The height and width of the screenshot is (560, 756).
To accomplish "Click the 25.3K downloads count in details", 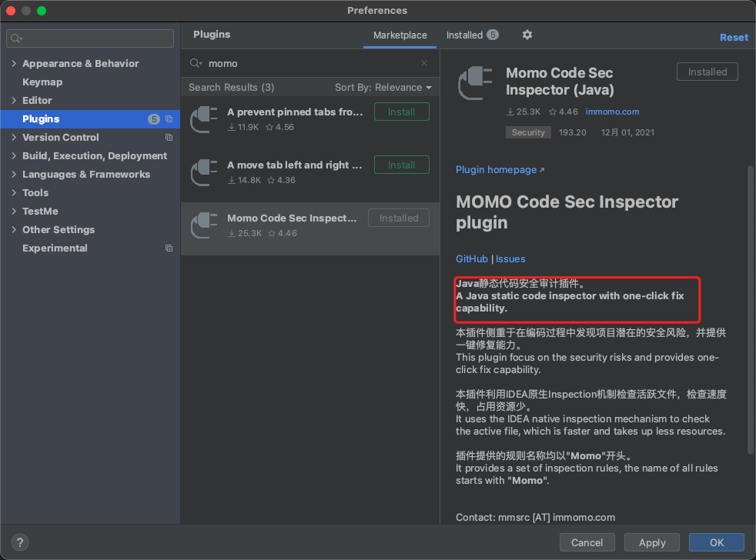I will (x=524, y=112).
